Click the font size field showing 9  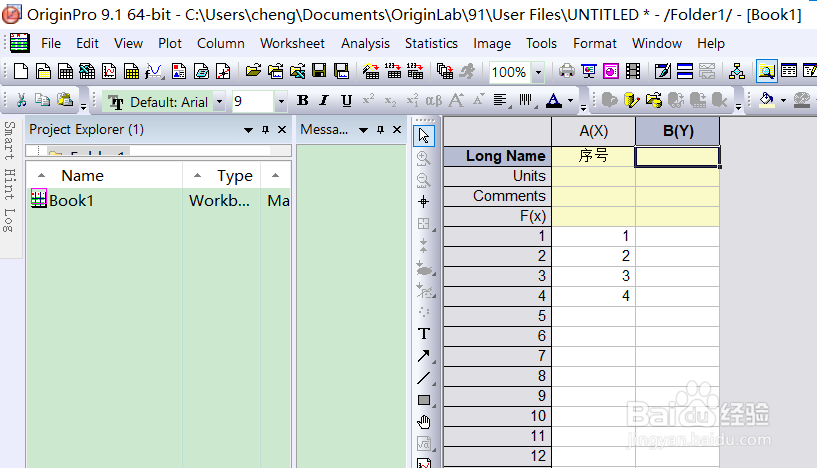(253, 102)
